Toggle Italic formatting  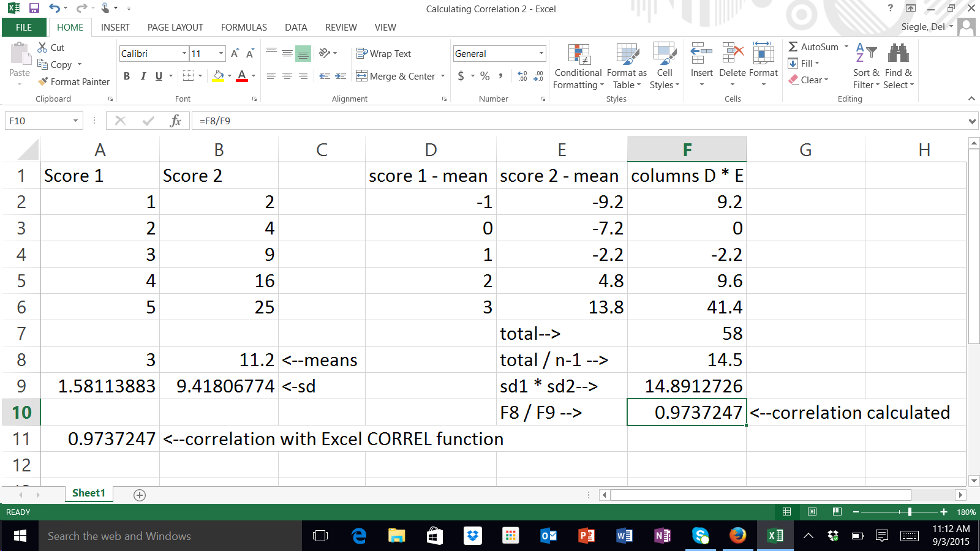point(143,76)
